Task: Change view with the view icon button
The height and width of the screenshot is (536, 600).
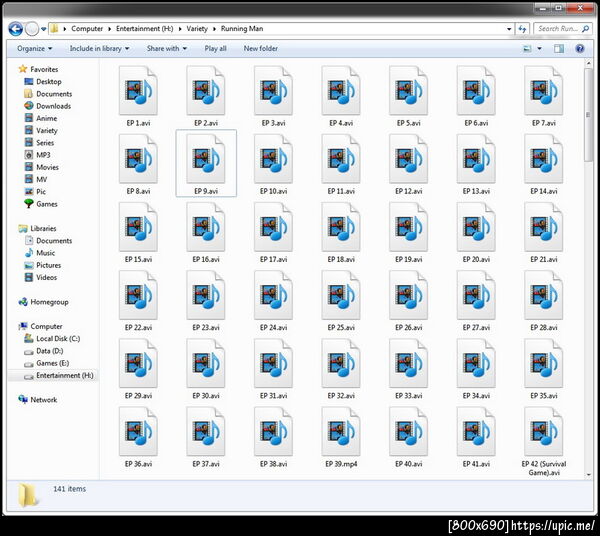Action: click(x=527, y=49)
